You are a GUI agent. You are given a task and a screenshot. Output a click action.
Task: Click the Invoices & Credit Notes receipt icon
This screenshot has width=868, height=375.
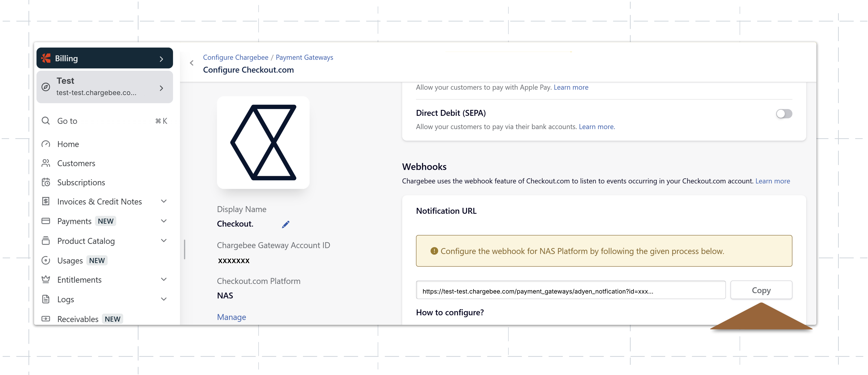coord(46,201)
